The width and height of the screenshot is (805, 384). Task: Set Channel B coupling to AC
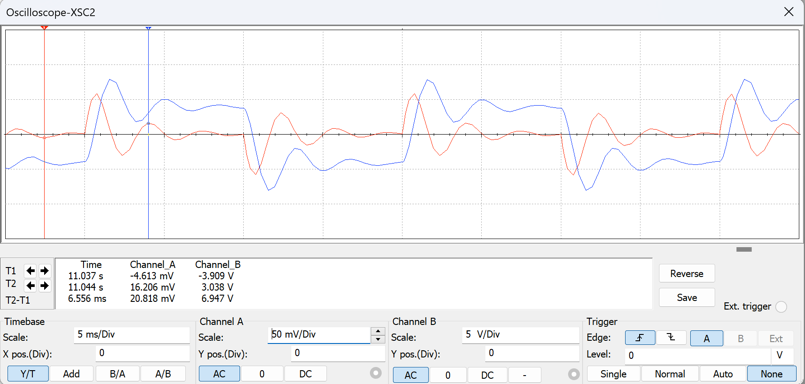coord(410,375)
